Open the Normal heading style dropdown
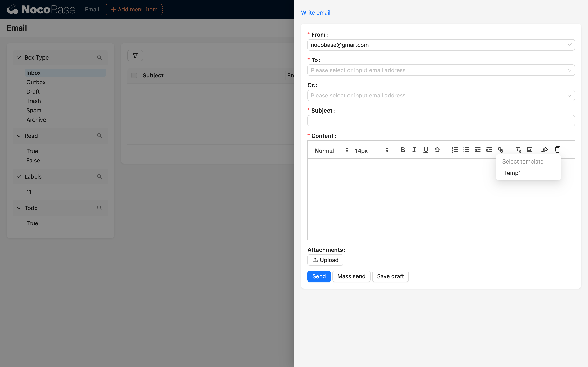 point(331,150)
